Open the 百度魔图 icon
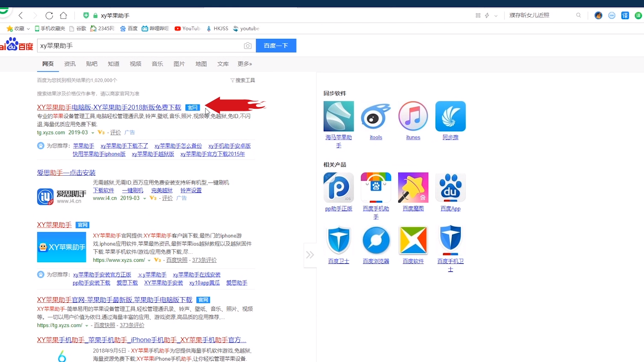The image size is (644, 362). (x=413, y=187)
